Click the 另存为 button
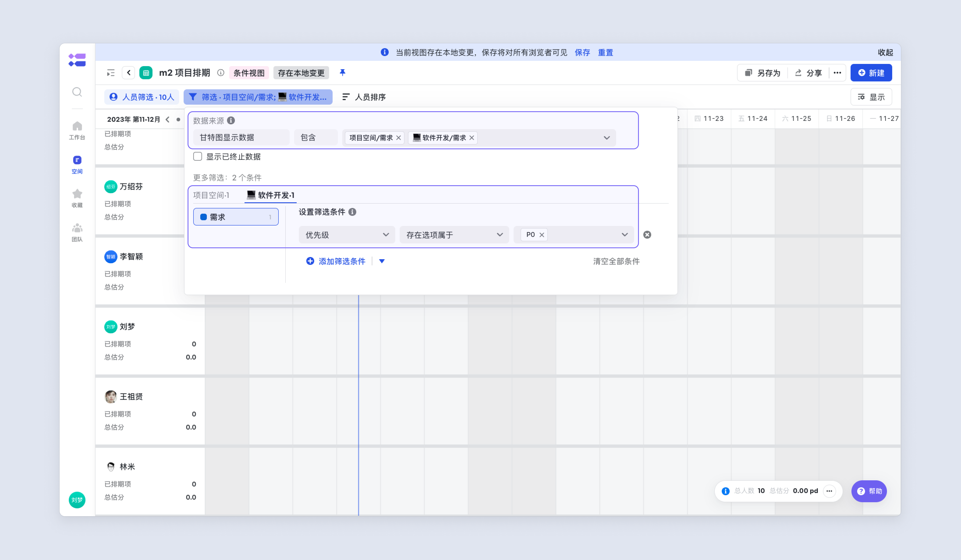Screen dimensions: 961x560 [x=763, y=73]
